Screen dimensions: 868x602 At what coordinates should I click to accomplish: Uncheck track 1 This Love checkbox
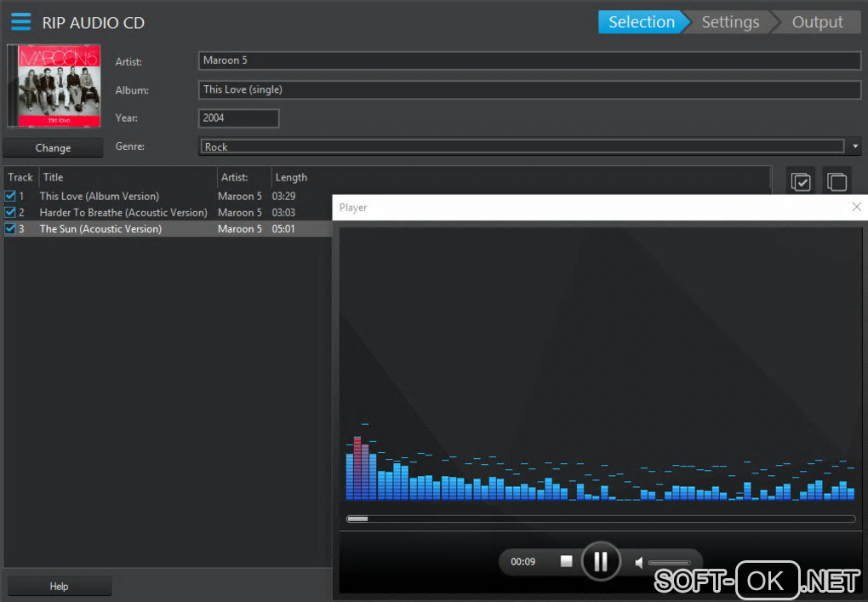tap(10, 196)
